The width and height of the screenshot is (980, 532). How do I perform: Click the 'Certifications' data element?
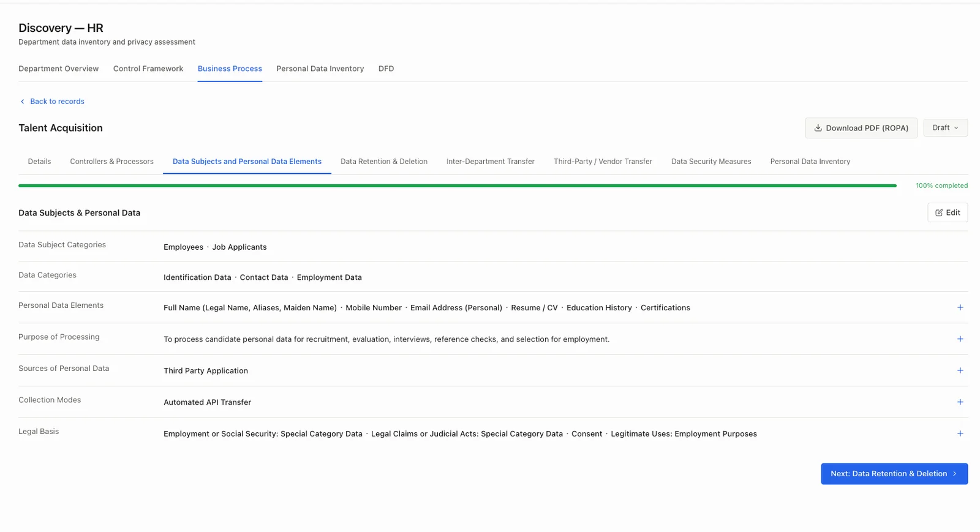point(665,307)
